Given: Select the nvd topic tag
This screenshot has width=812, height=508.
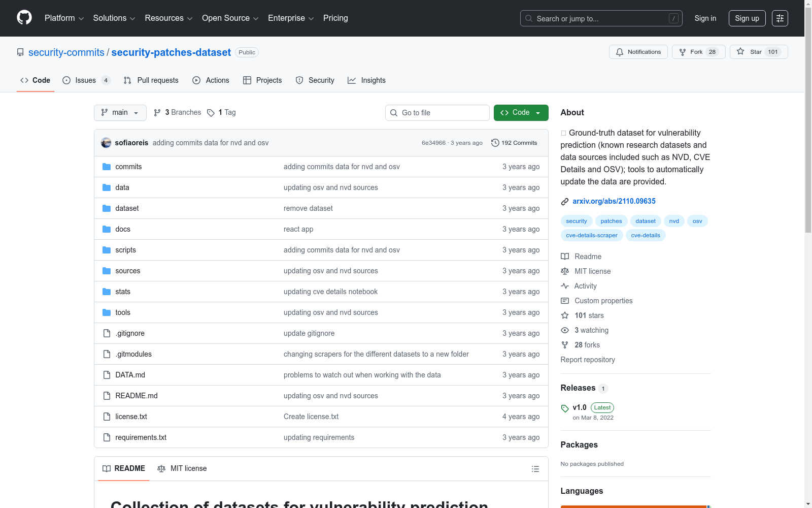Looking at the screenshot, I should coord(674,221).
